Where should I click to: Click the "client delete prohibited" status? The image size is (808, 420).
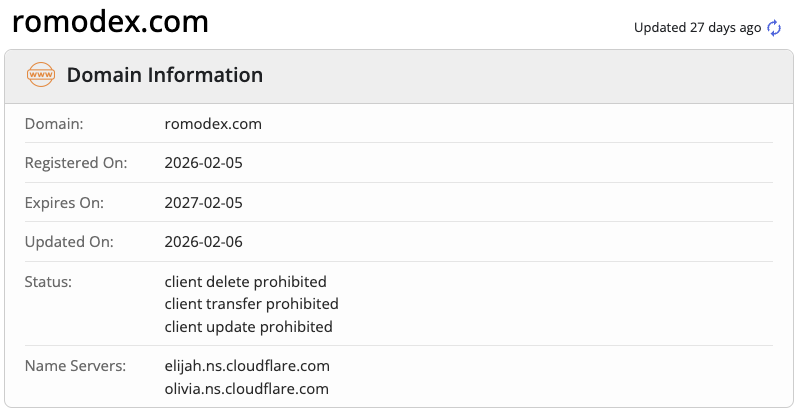tap(246, 282)
